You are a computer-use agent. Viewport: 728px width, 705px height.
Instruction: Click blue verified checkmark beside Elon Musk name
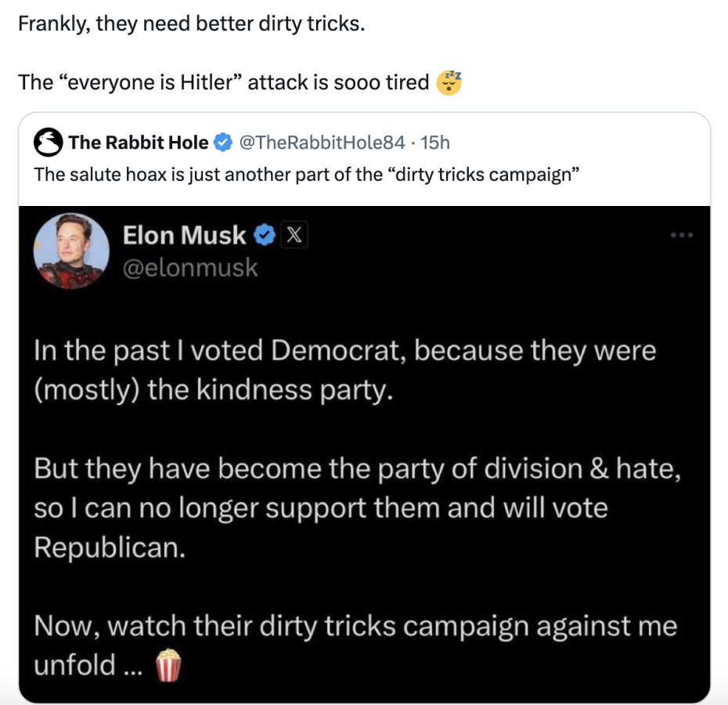[265, 234]
